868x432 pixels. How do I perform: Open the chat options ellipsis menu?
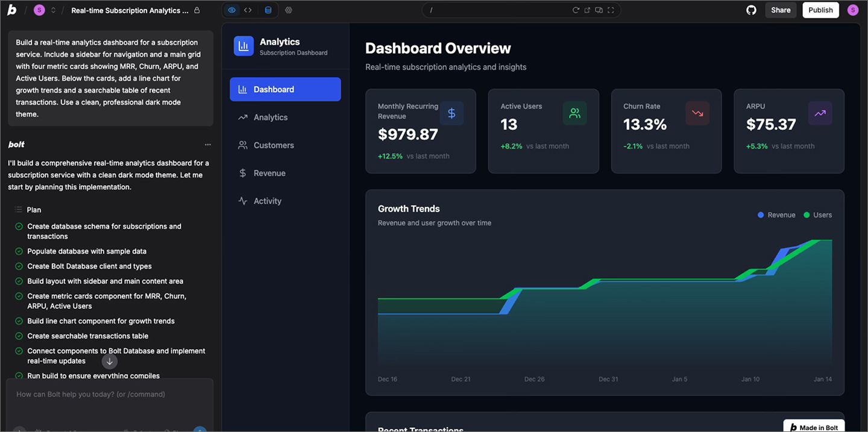coord(207,144)
